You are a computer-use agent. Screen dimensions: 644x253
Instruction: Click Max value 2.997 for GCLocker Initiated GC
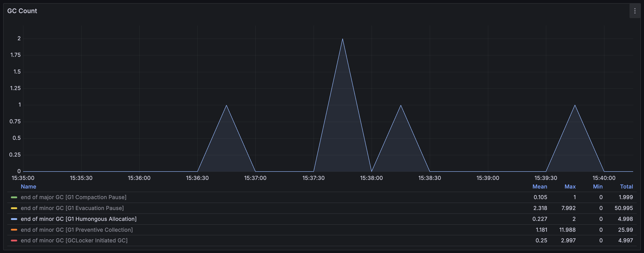coord(568,241)
